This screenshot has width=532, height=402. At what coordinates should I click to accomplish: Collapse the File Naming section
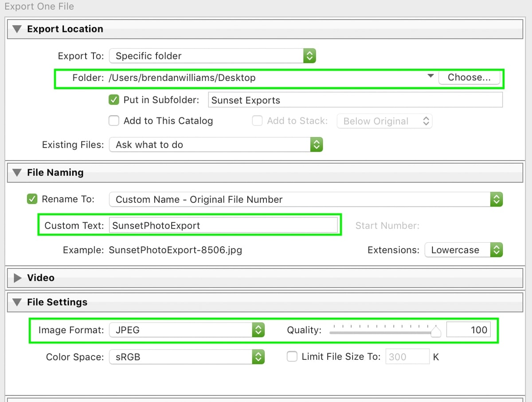click(x=17, y=173)
